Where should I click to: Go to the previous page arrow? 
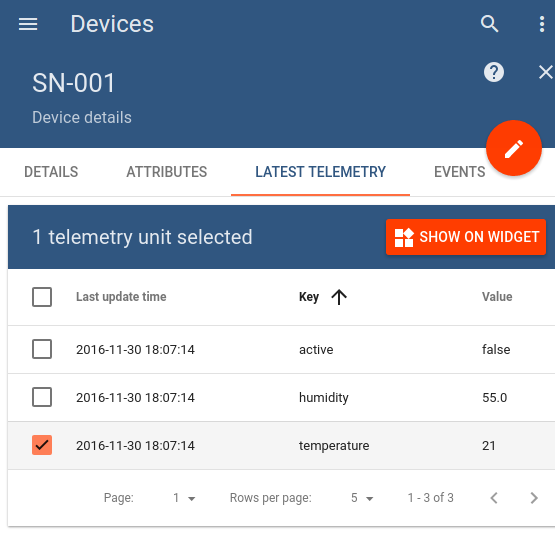(494, 498)
